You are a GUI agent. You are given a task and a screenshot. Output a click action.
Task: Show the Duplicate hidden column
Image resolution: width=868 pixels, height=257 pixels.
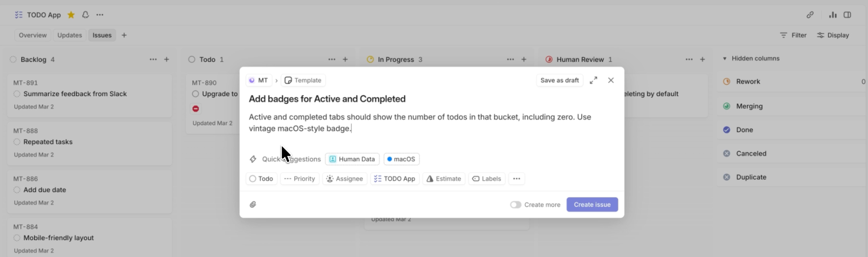click(x=792, y=177)
